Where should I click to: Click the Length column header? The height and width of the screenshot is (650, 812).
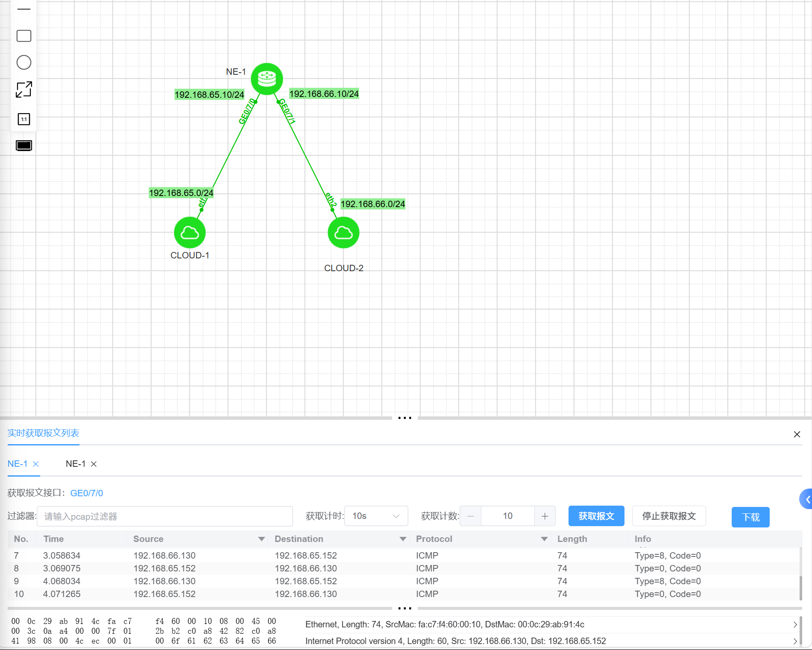572,539
